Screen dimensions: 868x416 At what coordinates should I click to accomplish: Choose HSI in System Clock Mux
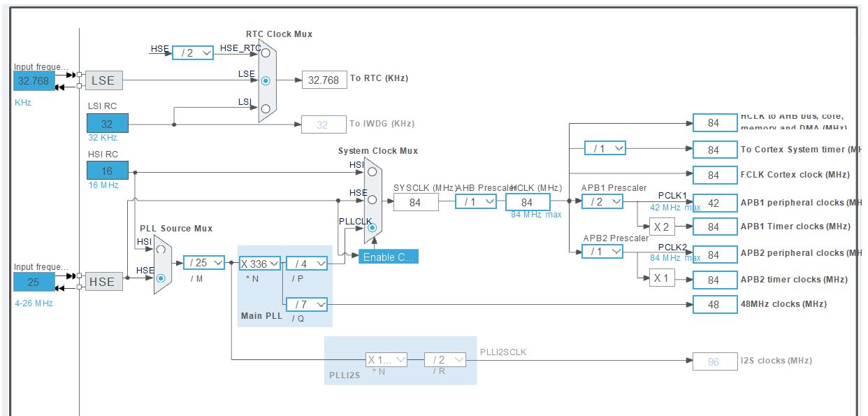[x=372, y=171]
